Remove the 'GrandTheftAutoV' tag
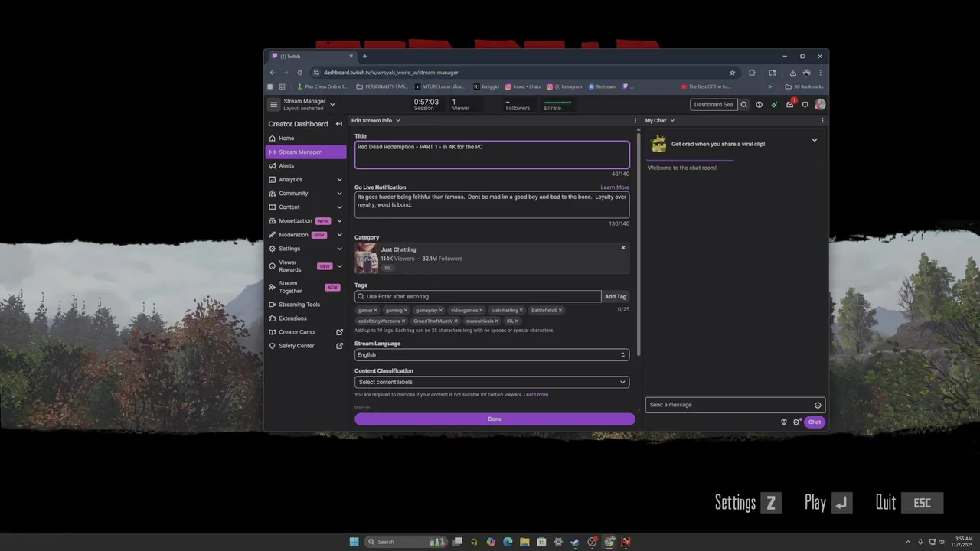Screen dimensions: 980x551 pos(456,321)
